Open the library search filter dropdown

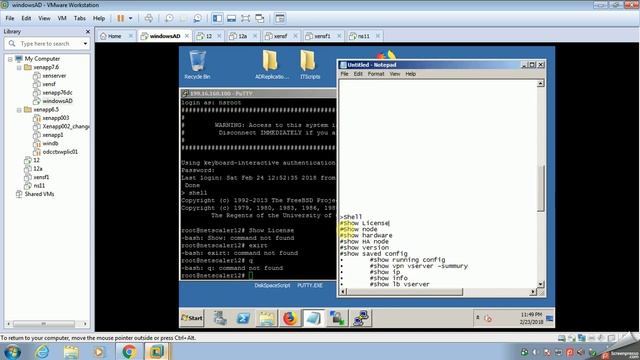tap(85, 44)
